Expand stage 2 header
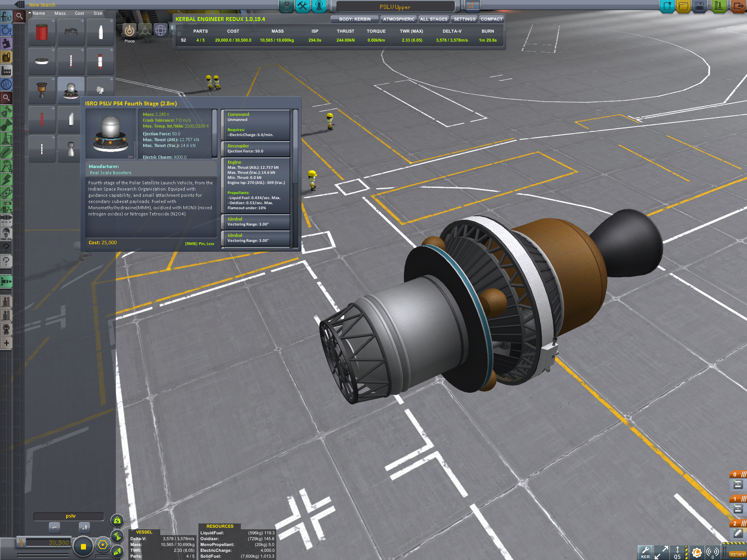Viewport: 747px width, 560px height. [738, 523]
